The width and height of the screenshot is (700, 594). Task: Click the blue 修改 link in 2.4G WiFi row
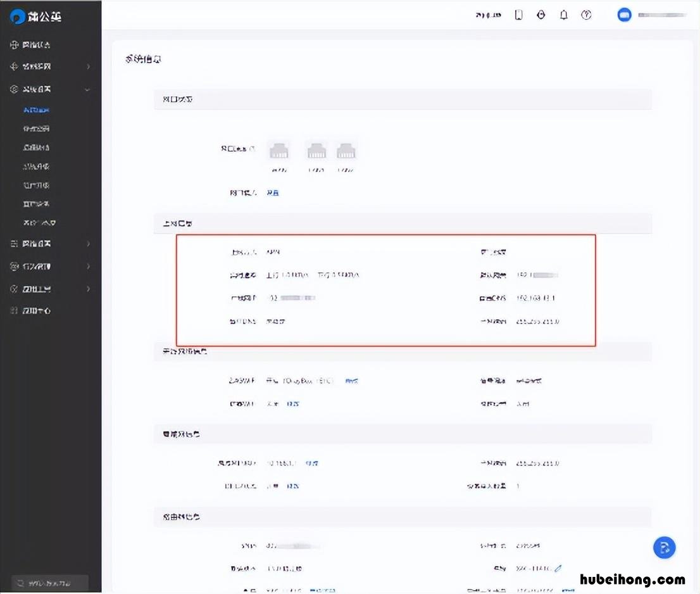click(x=352, y=381)
